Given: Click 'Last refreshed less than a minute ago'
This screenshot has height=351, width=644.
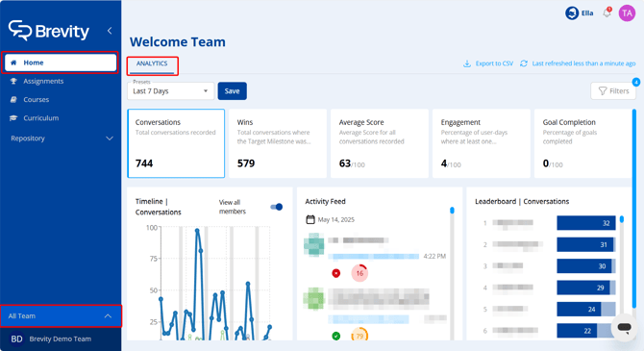Looking at the screenshot, I should click(583, 63).
